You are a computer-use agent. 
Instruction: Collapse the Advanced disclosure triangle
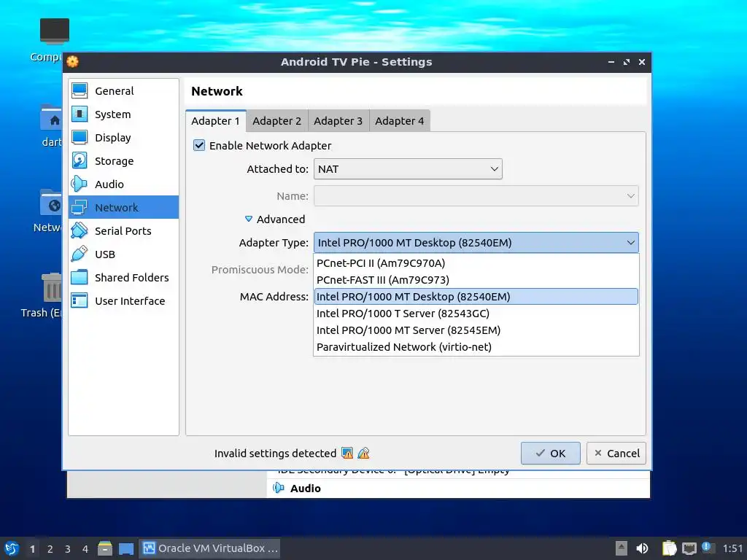pos(249,219)
